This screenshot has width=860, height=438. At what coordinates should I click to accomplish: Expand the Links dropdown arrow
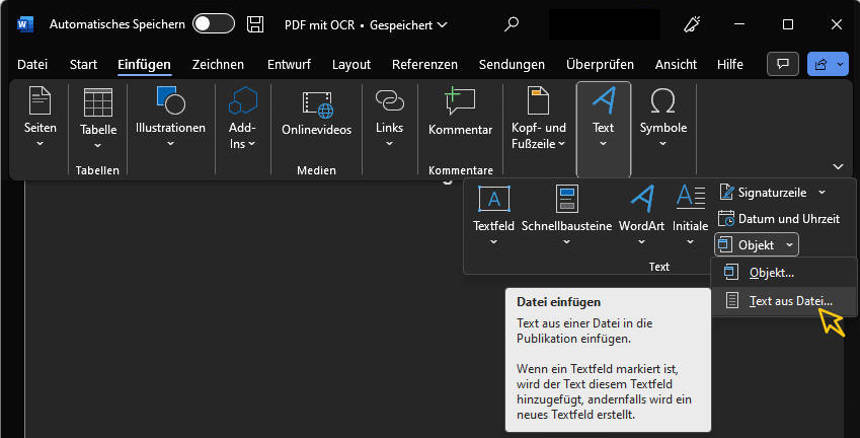click(389, 144)
